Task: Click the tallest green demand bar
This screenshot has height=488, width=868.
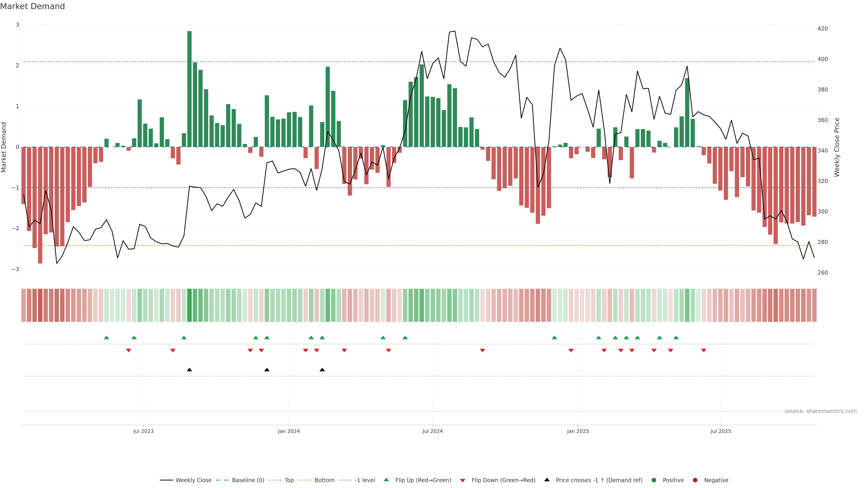Action: [189, 89]
